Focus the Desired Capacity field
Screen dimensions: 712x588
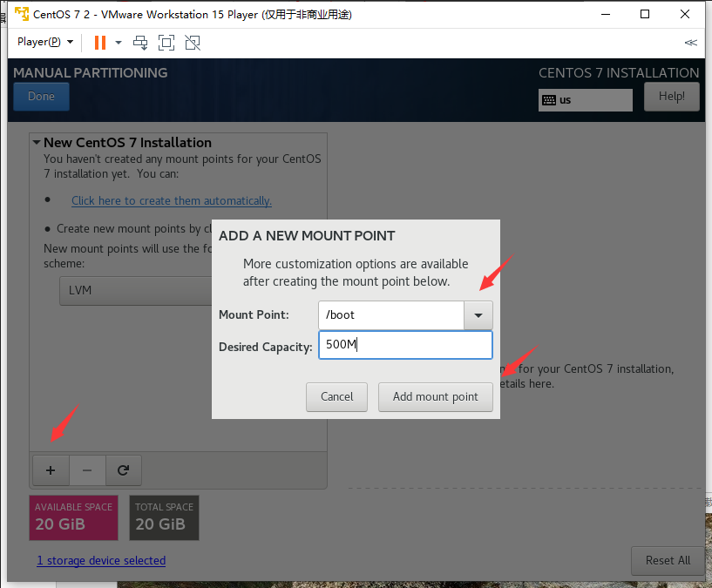click(x=405, y=345)
